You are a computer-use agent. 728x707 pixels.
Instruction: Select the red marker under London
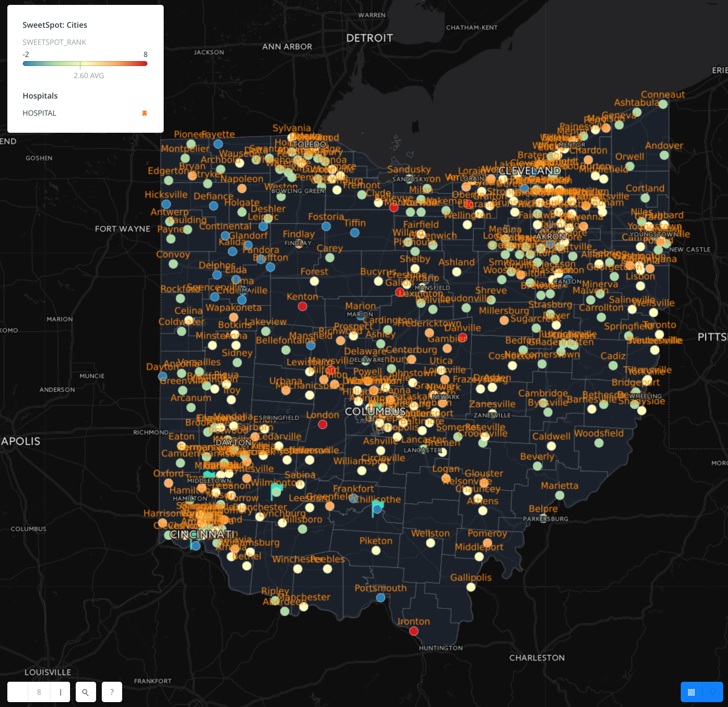click(322, 424)
